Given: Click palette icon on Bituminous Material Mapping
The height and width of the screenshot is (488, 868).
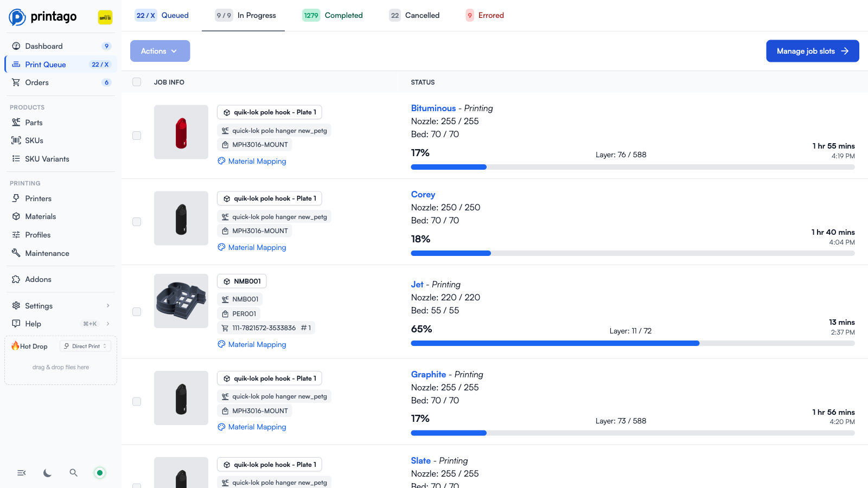Looking at the screenshot, I should pos(221,161).
